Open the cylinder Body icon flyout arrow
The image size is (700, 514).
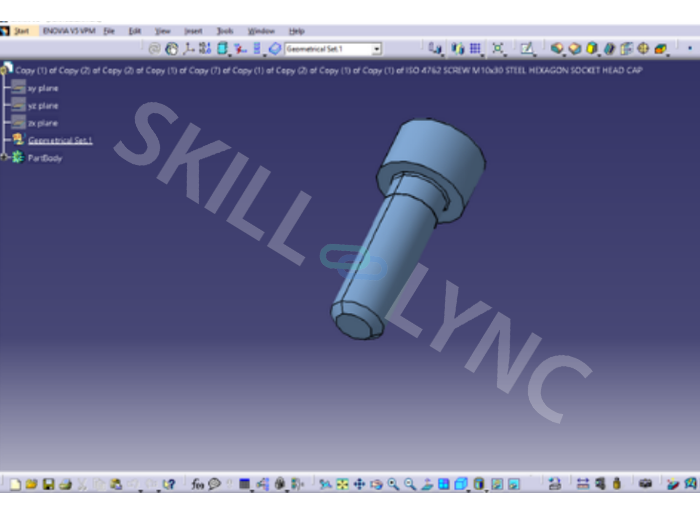[230, 56]
